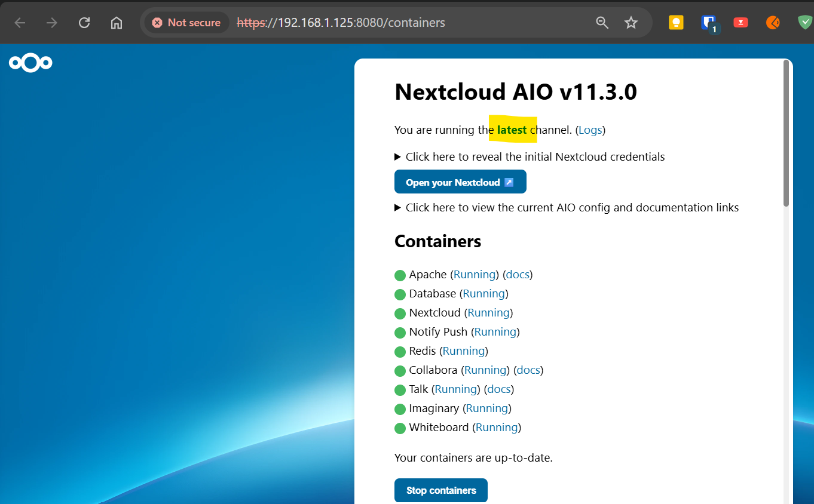Open the red extension icon
This screenshot has height=504, width=814.
click(740, 23)
